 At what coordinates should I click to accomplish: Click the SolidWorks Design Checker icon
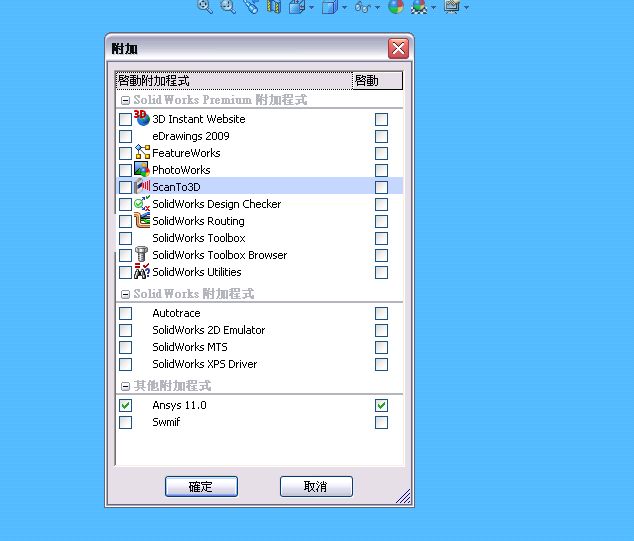click(x=142, y=203)
